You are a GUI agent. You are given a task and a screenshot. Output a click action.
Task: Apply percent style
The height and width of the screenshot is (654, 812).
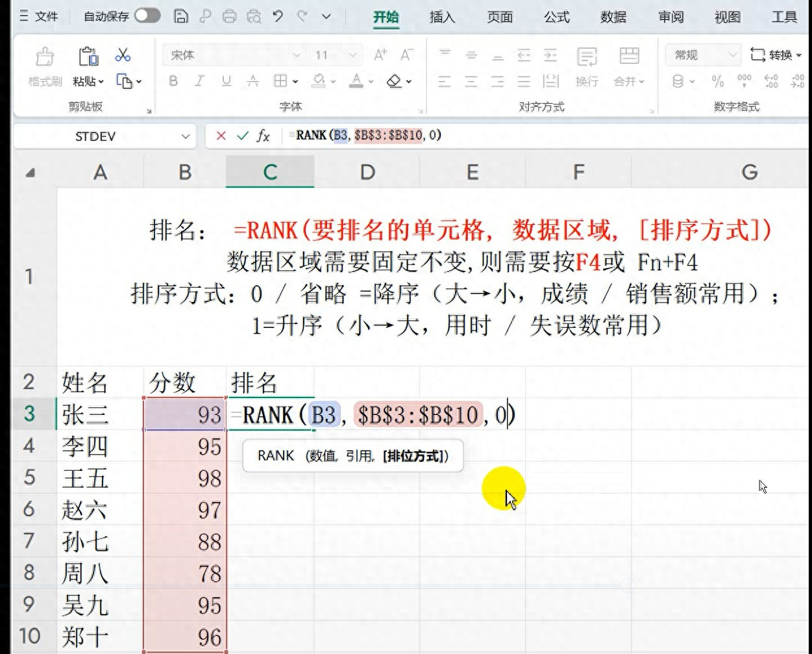(718, 81)
